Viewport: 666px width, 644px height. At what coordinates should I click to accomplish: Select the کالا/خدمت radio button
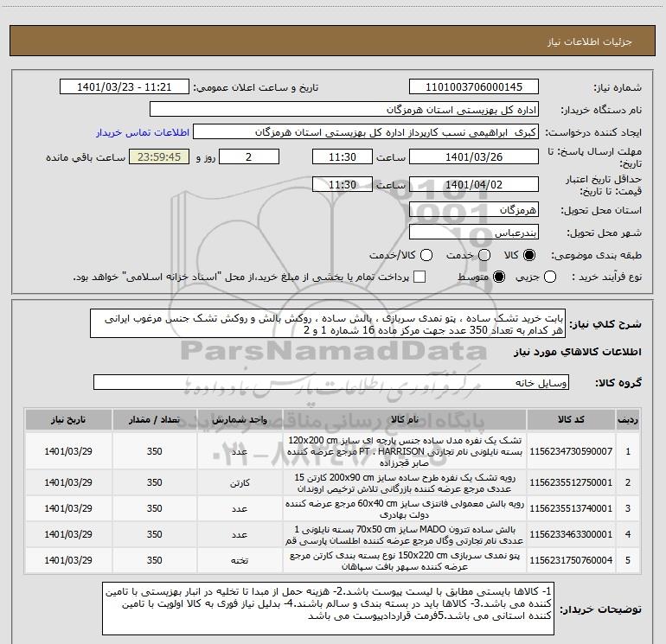426,255
